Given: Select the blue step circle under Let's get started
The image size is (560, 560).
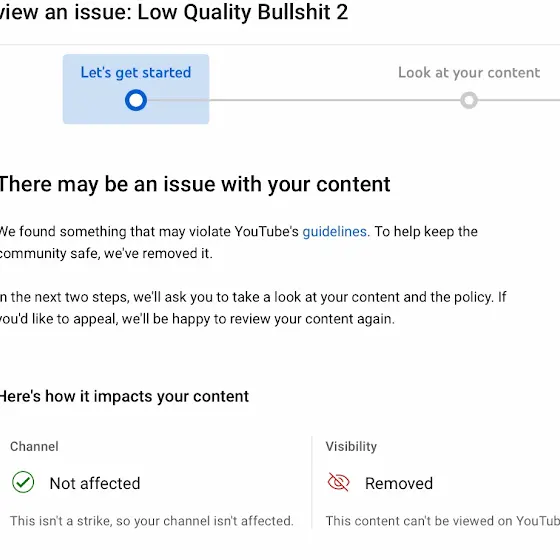Looking at the screenshot, I should pyautogui.click(x=136, y=100).
